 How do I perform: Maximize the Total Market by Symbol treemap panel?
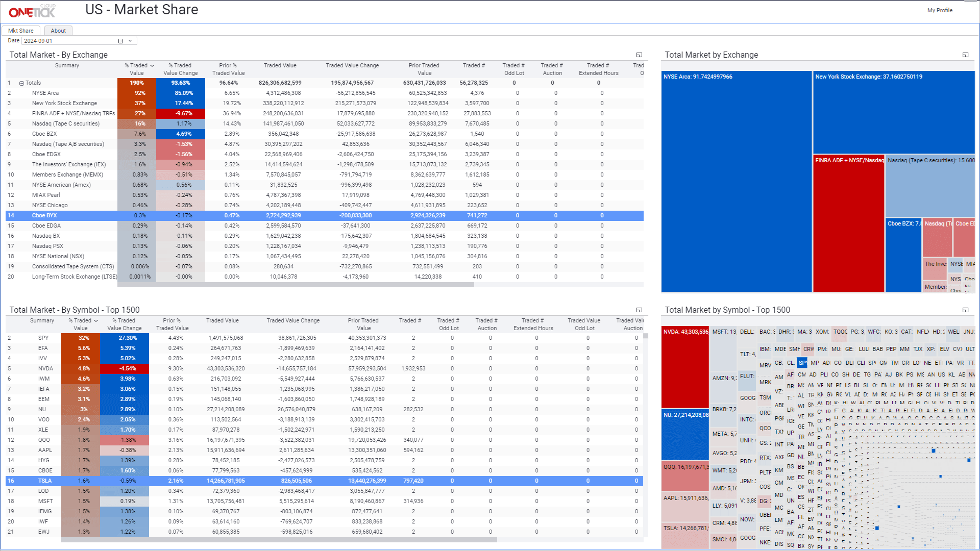point(965,310)
